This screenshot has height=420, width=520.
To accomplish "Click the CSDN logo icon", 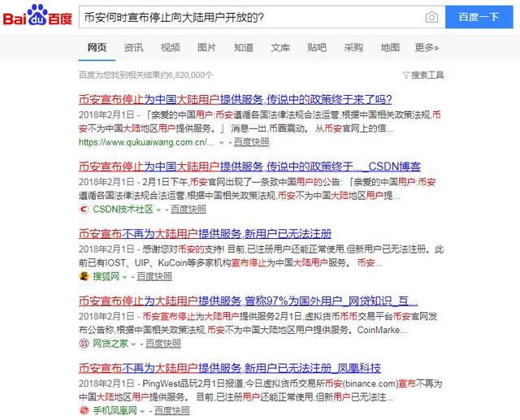I will pyautogui.click(x=84, y=209).
